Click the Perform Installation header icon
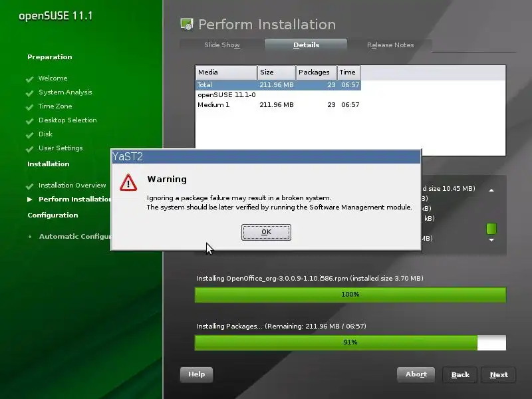Image resolution: width=532 pixels, height=399 pixels. [187, 25]
